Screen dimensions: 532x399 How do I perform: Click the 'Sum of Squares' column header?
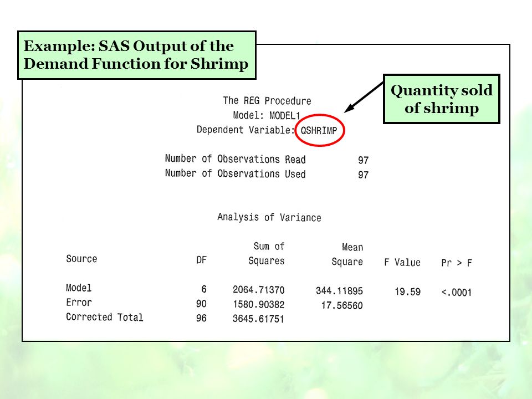(267, 253)
